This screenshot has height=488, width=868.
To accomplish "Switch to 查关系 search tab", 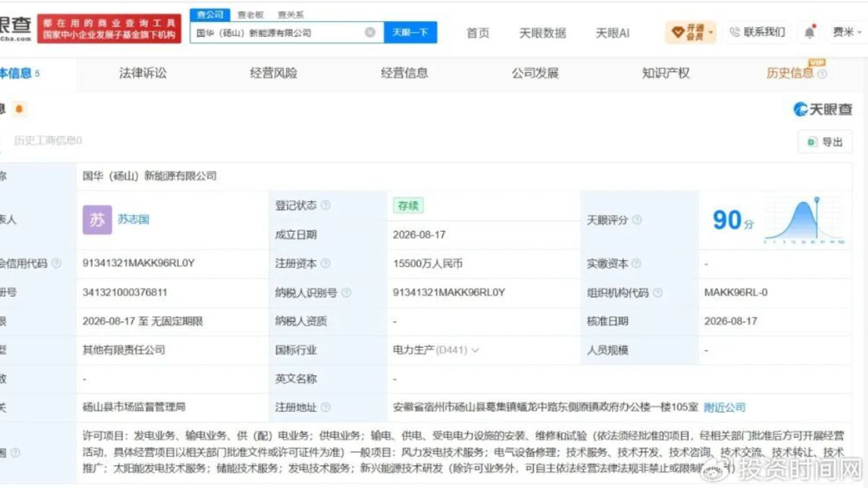I will [x=290, y=14].
